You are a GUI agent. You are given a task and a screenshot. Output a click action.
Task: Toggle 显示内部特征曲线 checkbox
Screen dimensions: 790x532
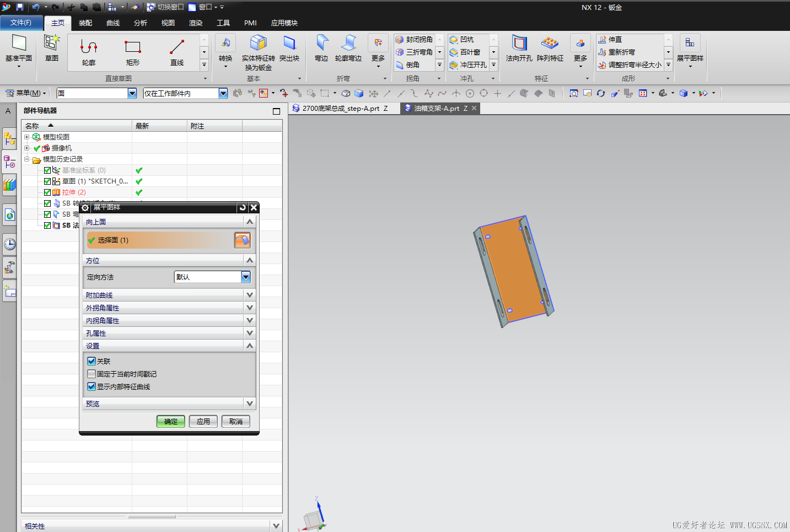click(x=92, y=386)
